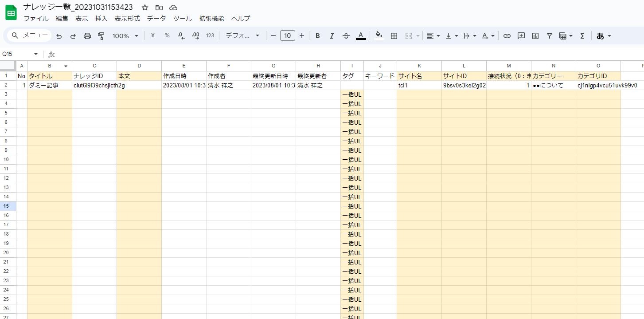Click the font size input field
Screen dimensions: 644x319
(x=288, y=36)
